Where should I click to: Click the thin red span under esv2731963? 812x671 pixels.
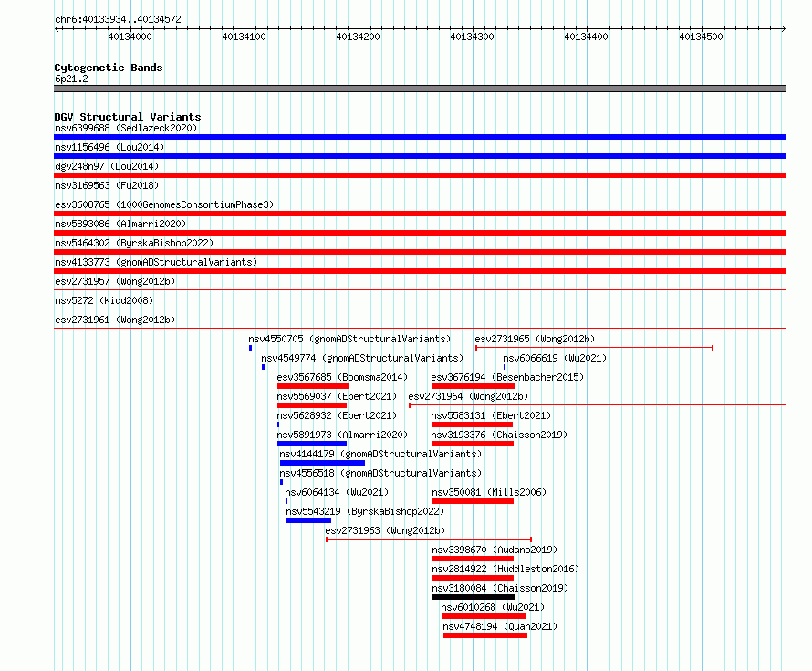pos(429,540)
